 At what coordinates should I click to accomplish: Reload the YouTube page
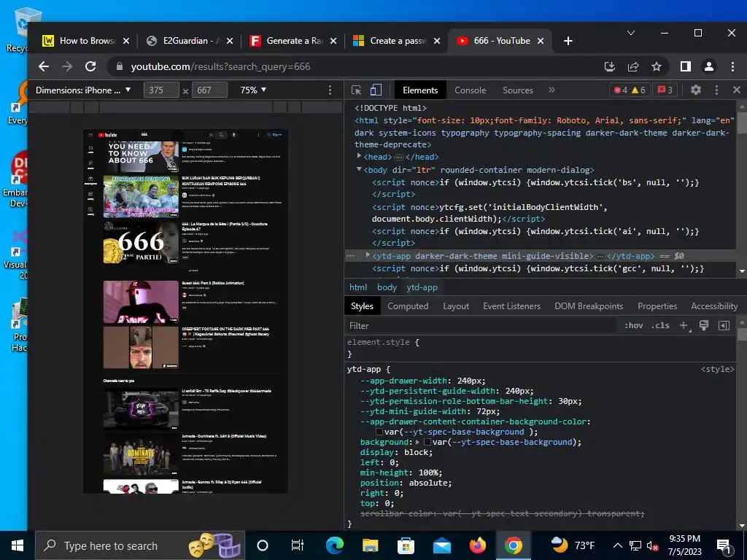click(90, 66)
